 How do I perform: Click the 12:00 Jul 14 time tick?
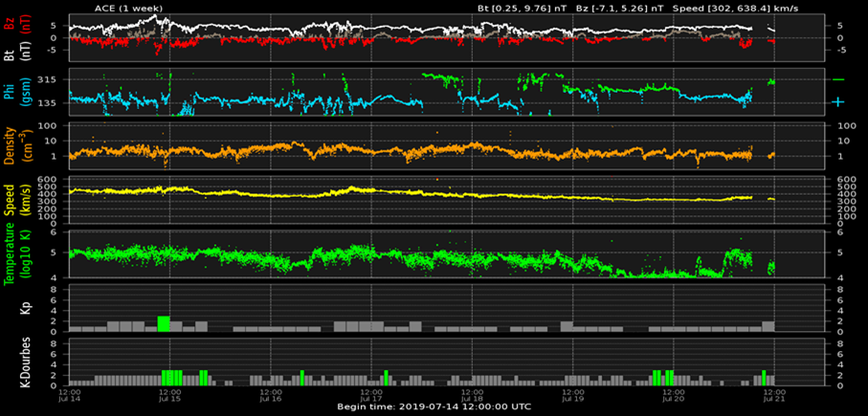(69, 394)
